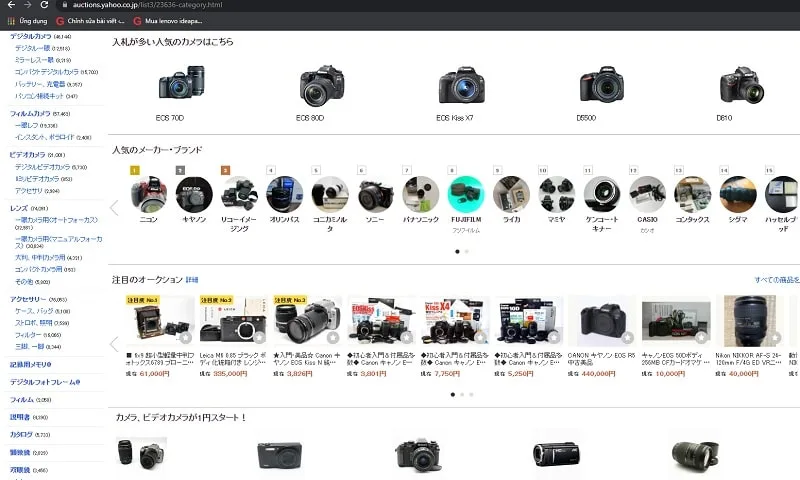The height and width of the screenshot is (480, 800).
Task: Open the Mua lenovo ideapa bookmark
Action: pyautogui.click(x=168, y=21)
